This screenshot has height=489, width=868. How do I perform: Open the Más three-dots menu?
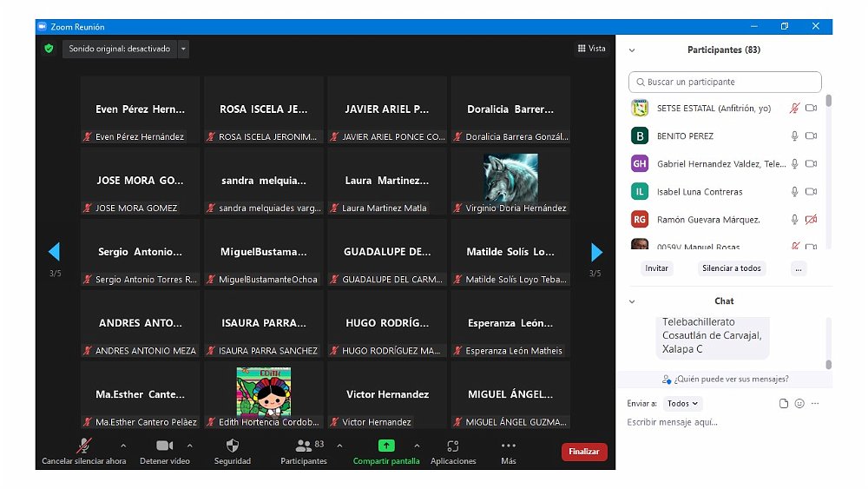point(509,446)
